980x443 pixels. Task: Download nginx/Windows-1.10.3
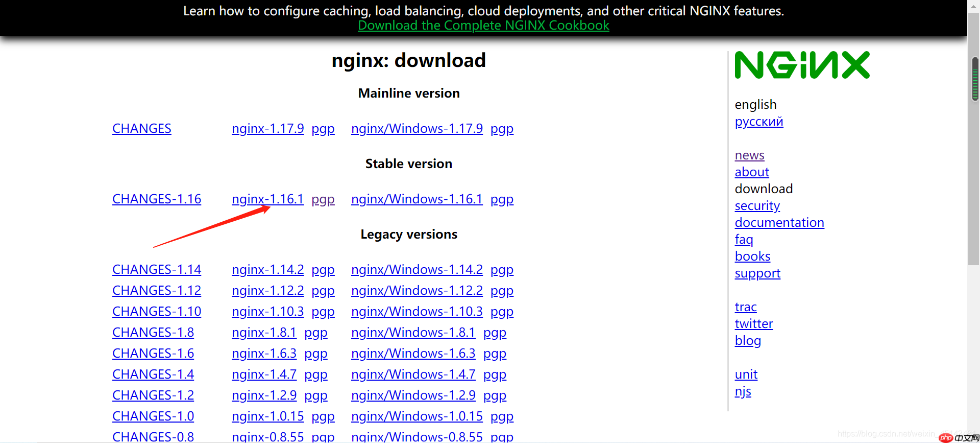pos(417,311)
